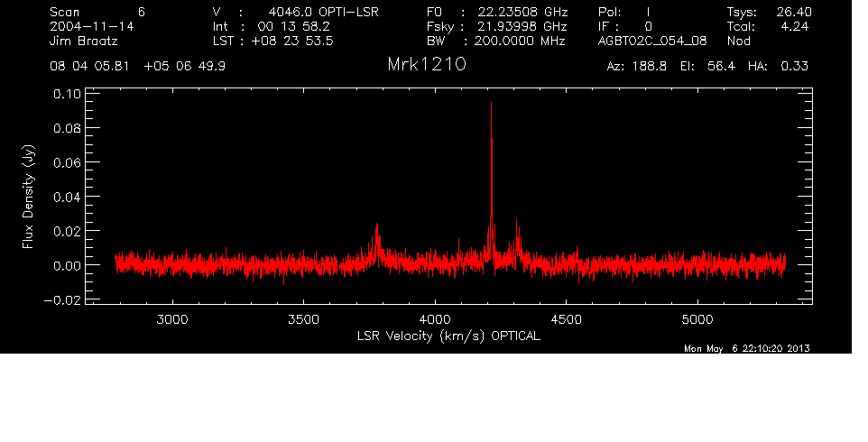Click the timestamp Mon May 6 22:10:20 2013
The image size is (868, 442).
coord(747,348)
